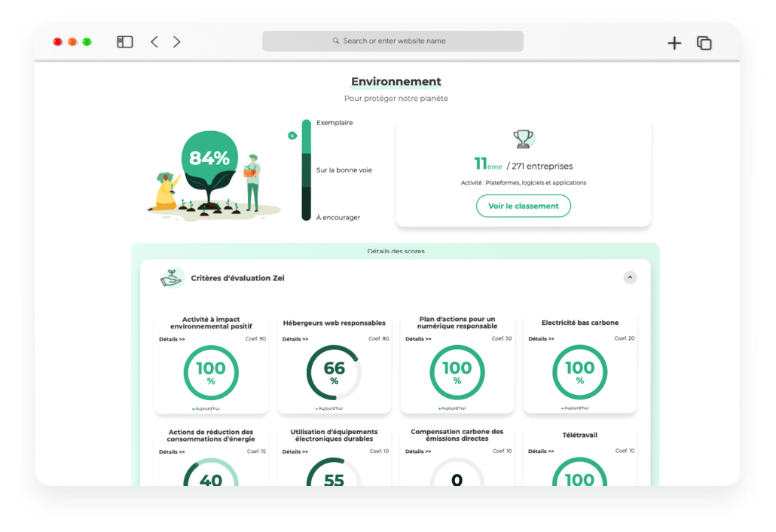776x532 pixels.
Task: Click the Coef. 80 value
Action: [x=379, y=339]
